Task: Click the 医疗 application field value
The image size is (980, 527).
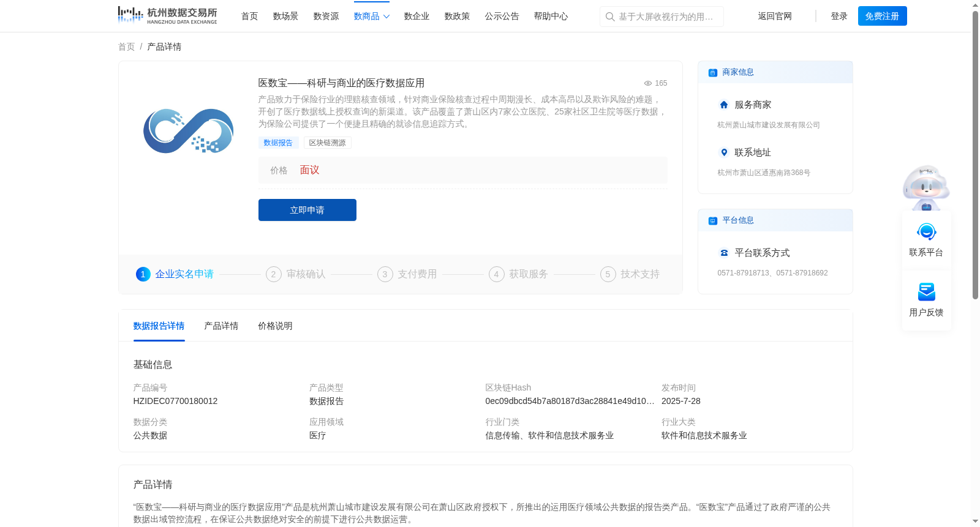Action: point(318,436)
